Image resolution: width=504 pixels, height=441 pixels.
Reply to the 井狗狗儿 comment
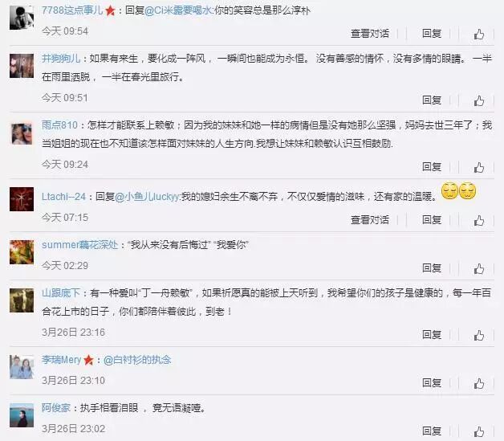tap(431, 100)
